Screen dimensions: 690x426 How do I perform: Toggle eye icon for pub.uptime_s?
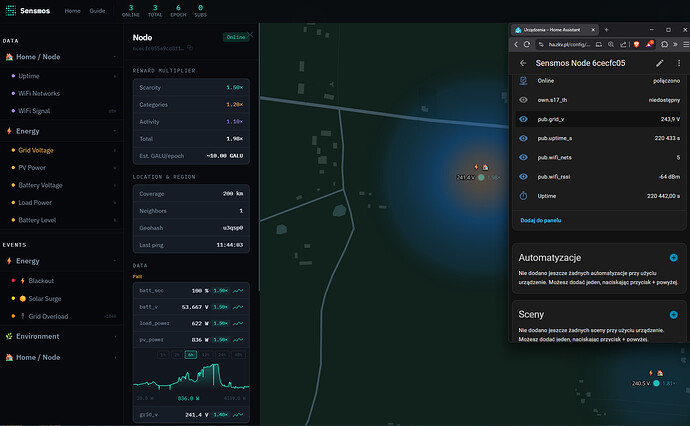[523, 138]
